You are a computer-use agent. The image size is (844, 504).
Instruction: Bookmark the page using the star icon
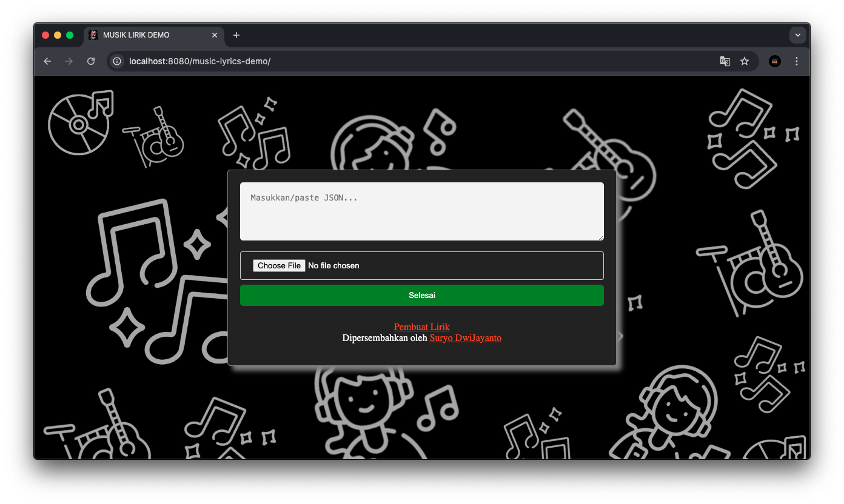click(x=745, y=61)
